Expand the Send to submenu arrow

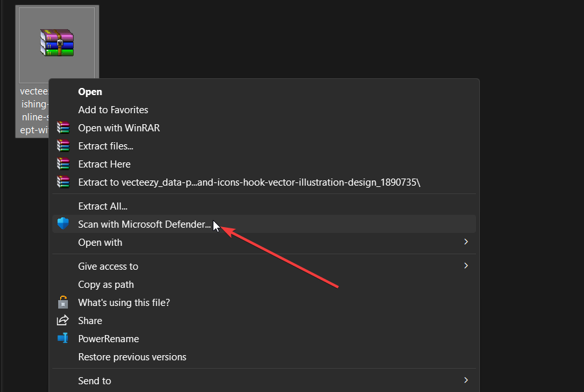pos(466,380)
